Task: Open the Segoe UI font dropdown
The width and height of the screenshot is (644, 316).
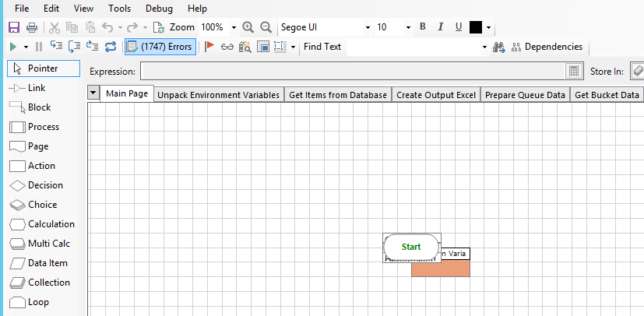Action: click(368, 27)
